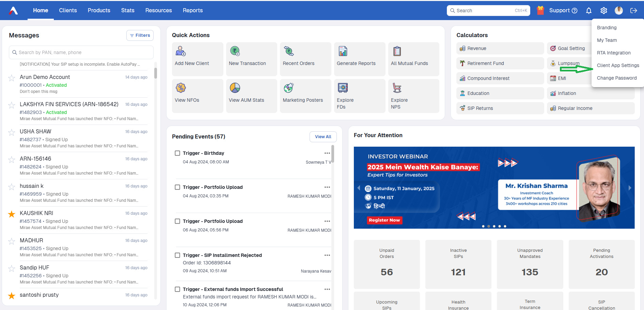
Task: Star the USHA SHAW message
Action: (12, 132)
